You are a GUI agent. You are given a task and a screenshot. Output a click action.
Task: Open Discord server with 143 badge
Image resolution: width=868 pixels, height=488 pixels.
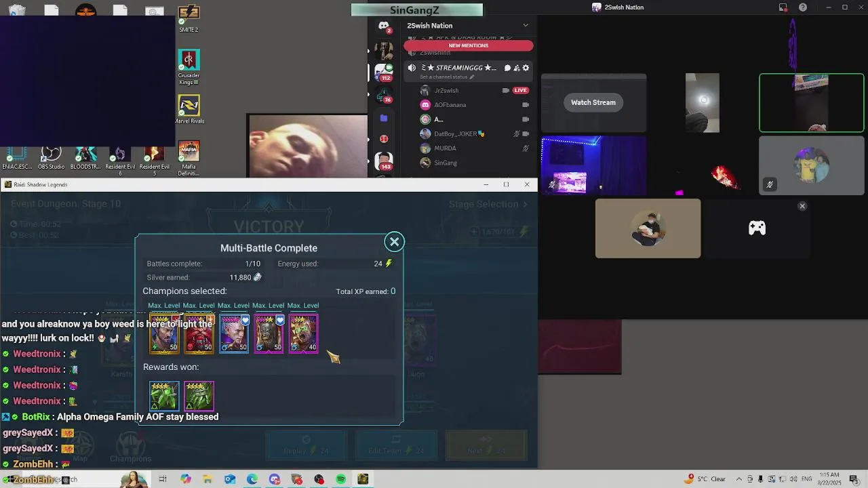tap(384, 161)
